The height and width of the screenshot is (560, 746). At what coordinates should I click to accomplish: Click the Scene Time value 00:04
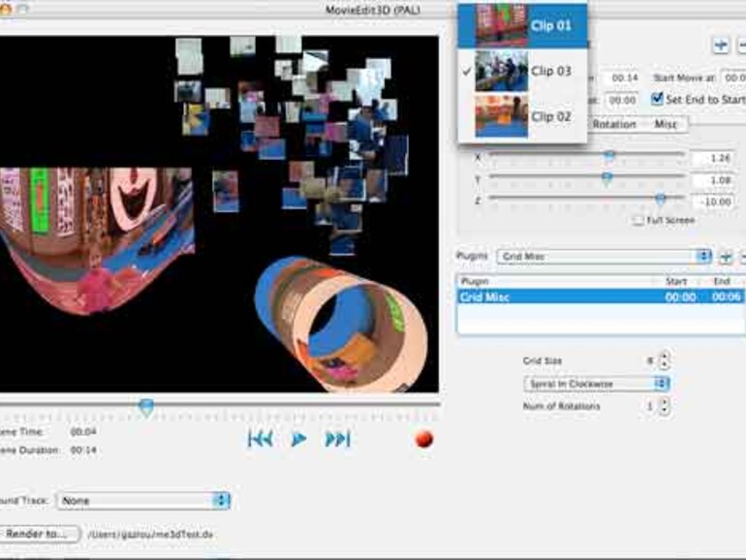point(83,432)
